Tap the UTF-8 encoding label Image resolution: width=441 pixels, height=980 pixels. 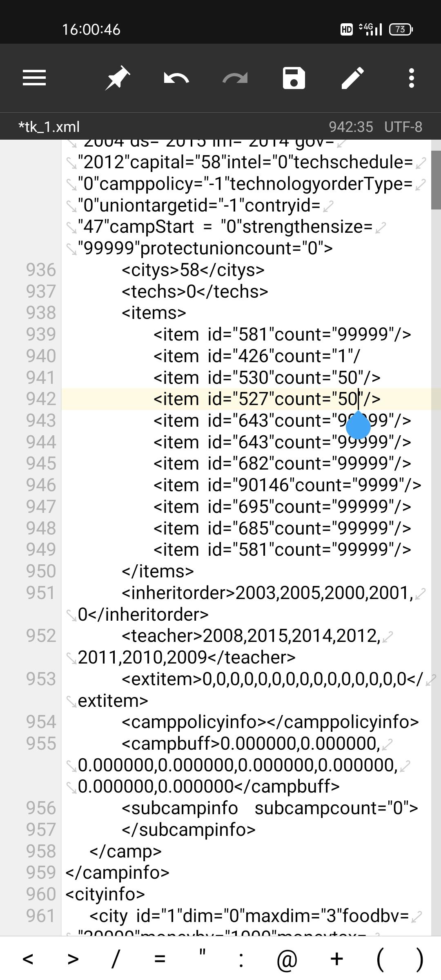tap(403, 127)
